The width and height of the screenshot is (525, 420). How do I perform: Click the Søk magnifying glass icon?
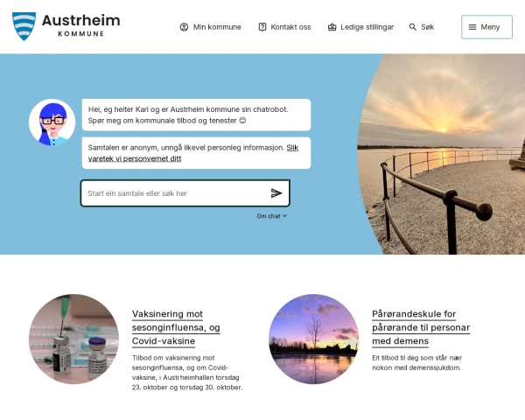click(413, 27)
